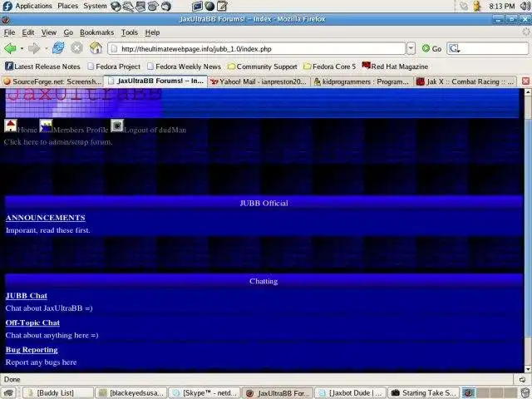Open the Bug Reporting forum
The image size is (532, 399).
32,350
